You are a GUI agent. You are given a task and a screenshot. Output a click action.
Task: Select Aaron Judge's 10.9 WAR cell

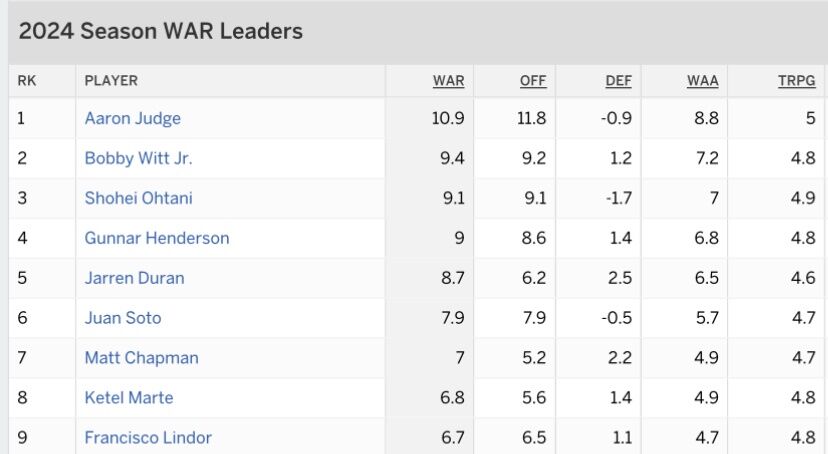(448, 118)
